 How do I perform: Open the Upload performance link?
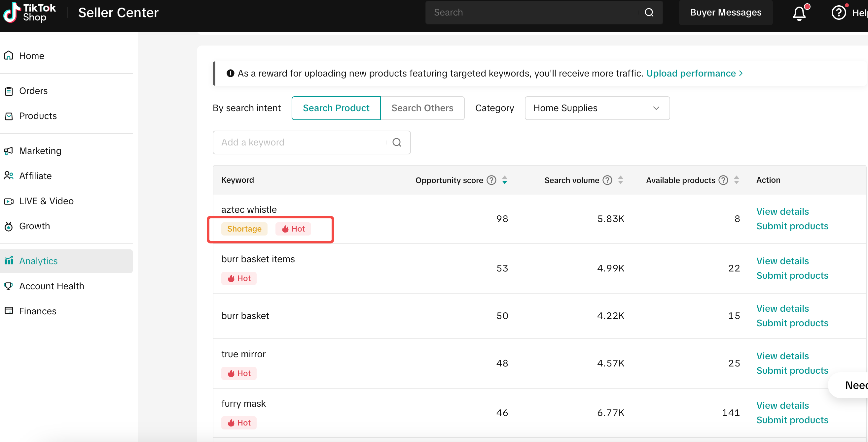point(694,73)
